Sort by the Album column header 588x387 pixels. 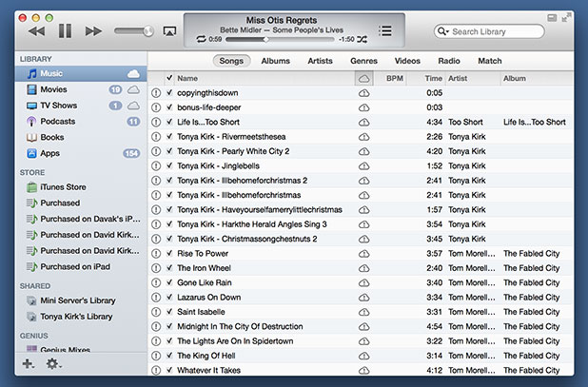pos(537,78)
